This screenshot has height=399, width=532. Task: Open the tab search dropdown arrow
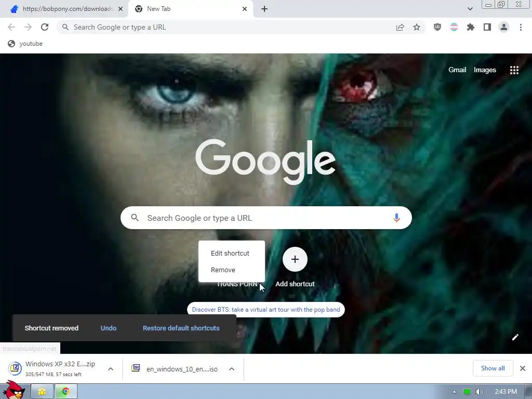470,9
